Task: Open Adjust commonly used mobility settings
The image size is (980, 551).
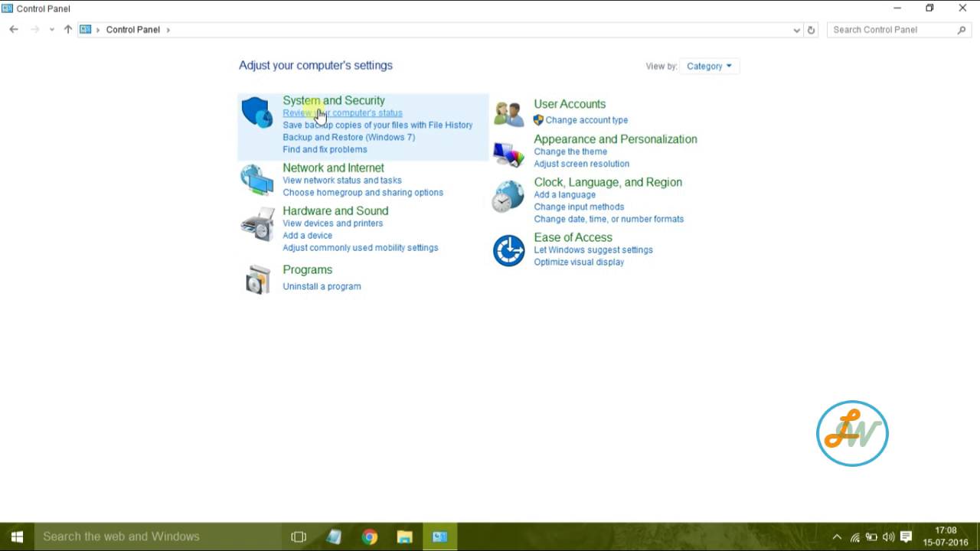Action: pos(361,248)
